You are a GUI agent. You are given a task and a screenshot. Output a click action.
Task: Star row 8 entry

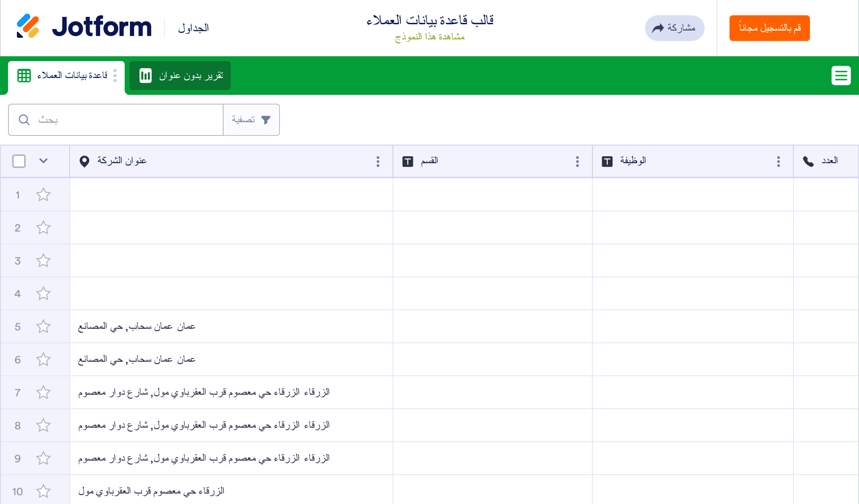point(43,426)
